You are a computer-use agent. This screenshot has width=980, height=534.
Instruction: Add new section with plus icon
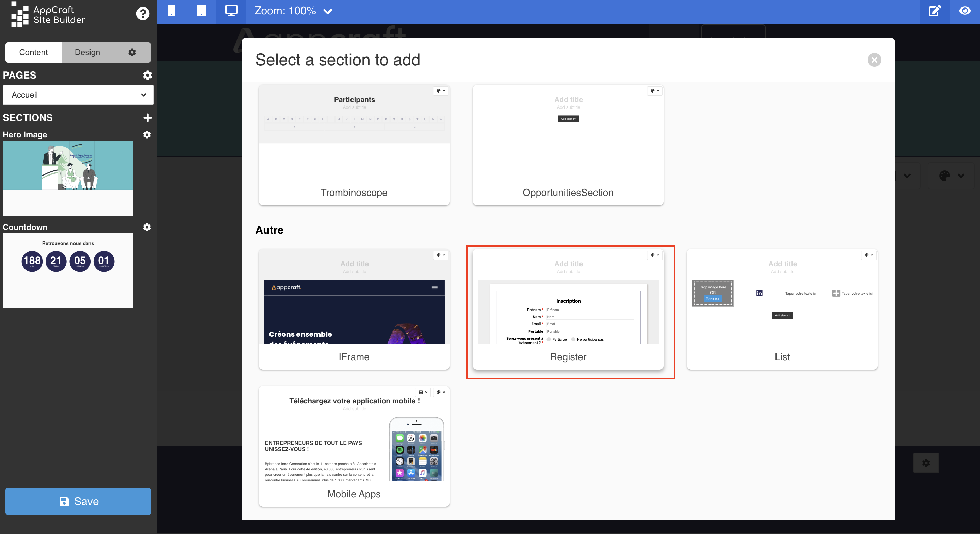(x=148, y=118)
